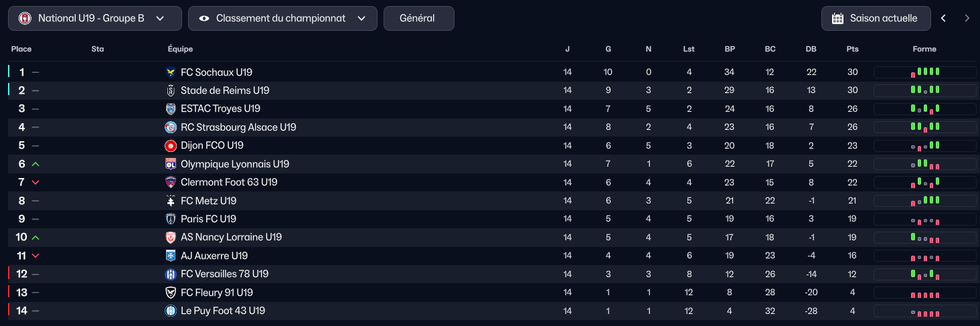Click the AS Nancy Lorraine U19 crest
The height and width of the screenshot is (326, 980).
[170, 237]
